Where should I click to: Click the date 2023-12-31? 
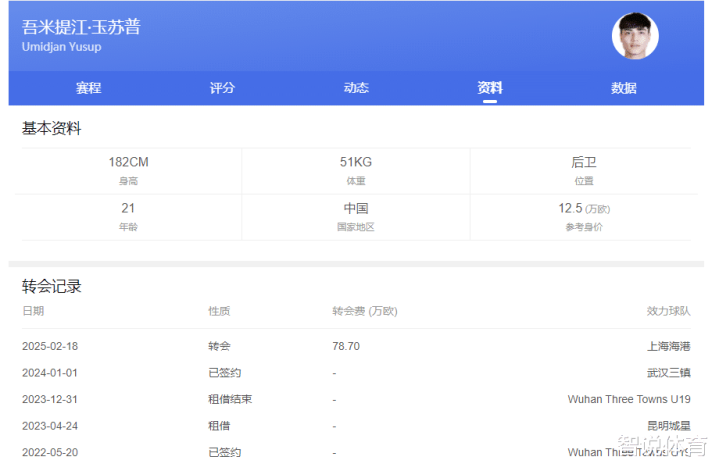[x=50, y=399]
